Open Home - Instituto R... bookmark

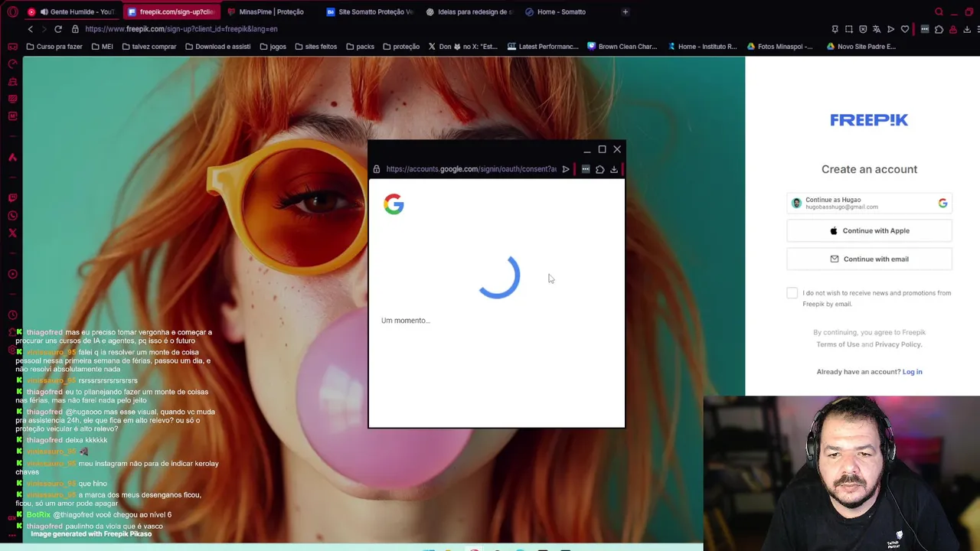702,47
